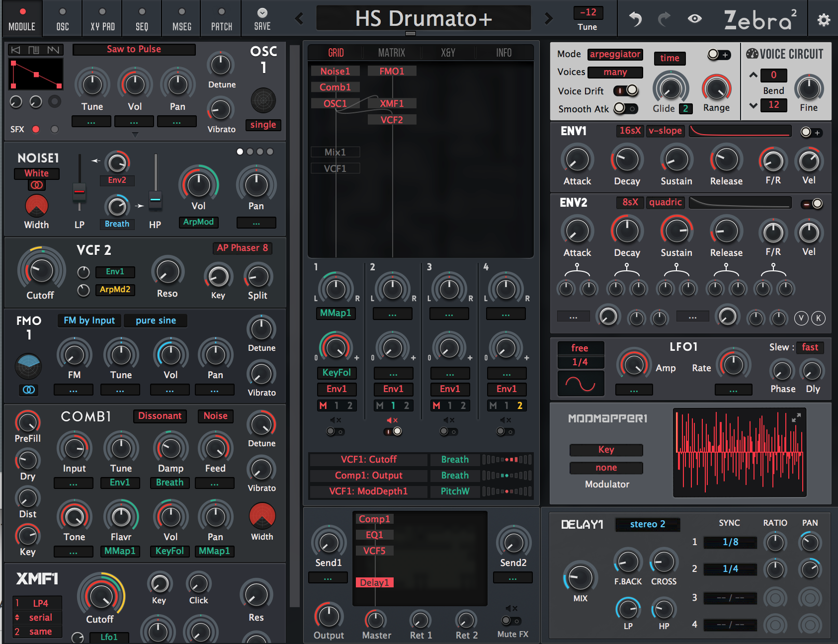
Task: Toggle the glide plus switch
Action: coord(719,55)
